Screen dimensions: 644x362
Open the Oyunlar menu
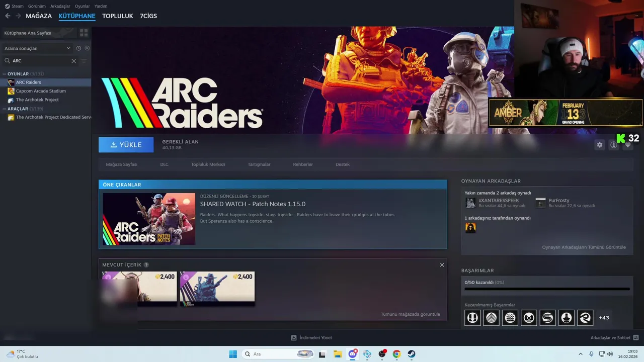point(82,6)
